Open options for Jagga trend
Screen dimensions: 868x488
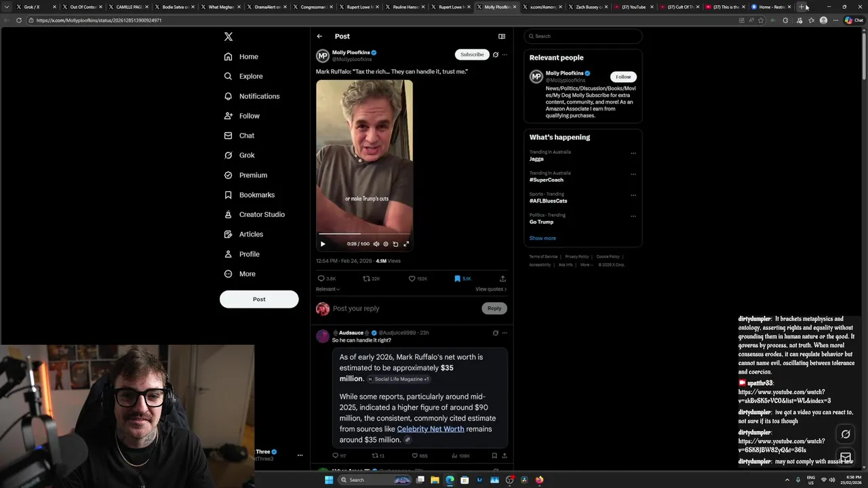[633, 153]
